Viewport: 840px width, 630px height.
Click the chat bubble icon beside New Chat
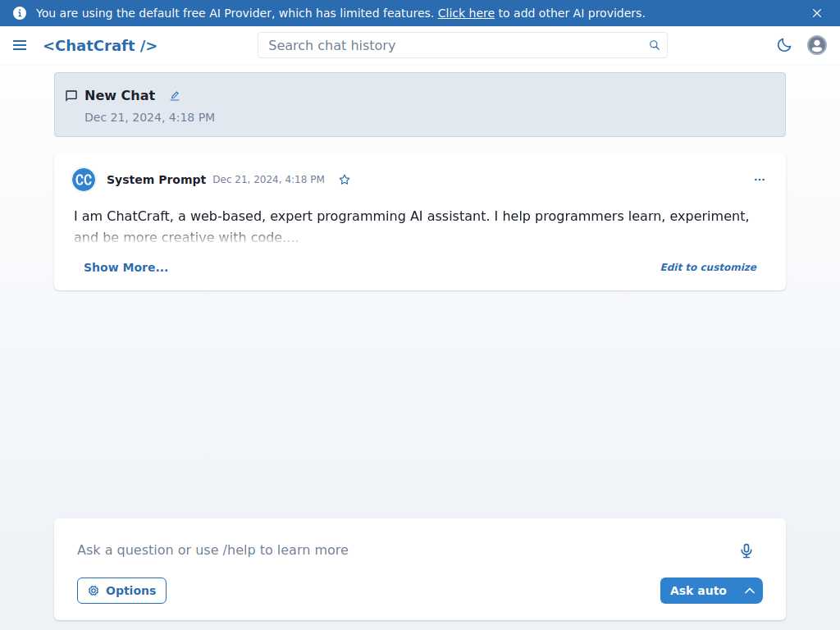click(71, 96)
